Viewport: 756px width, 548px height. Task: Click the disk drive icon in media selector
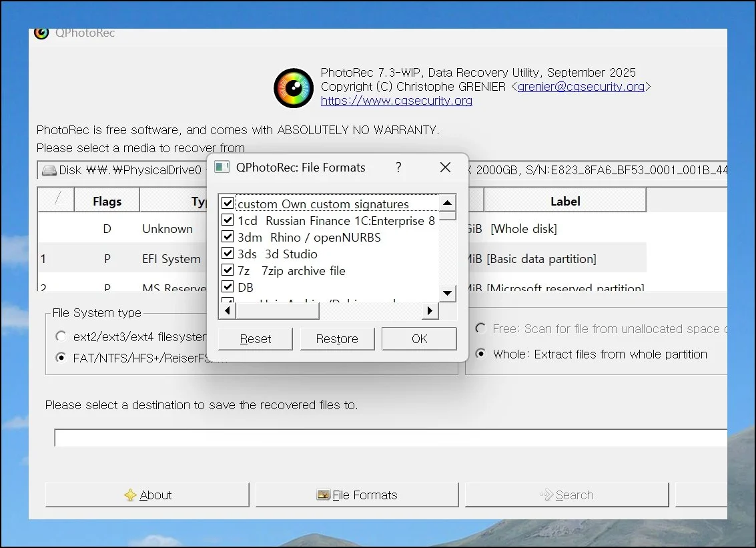49,170
